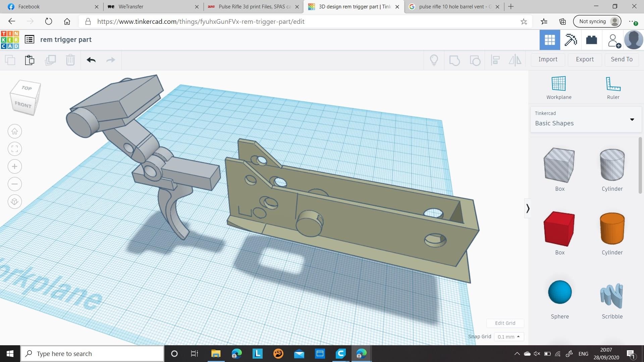Collapse the shapes panel with chevron
Image resolution: width=644 pixels, height=362 pixels.
pos(528,208)
